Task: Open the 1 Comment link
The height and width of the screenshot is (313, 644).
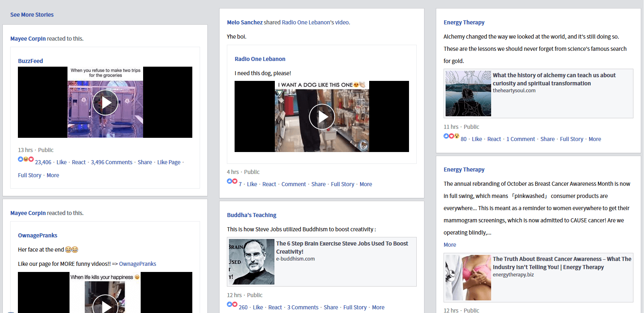Action: (521, 139)
